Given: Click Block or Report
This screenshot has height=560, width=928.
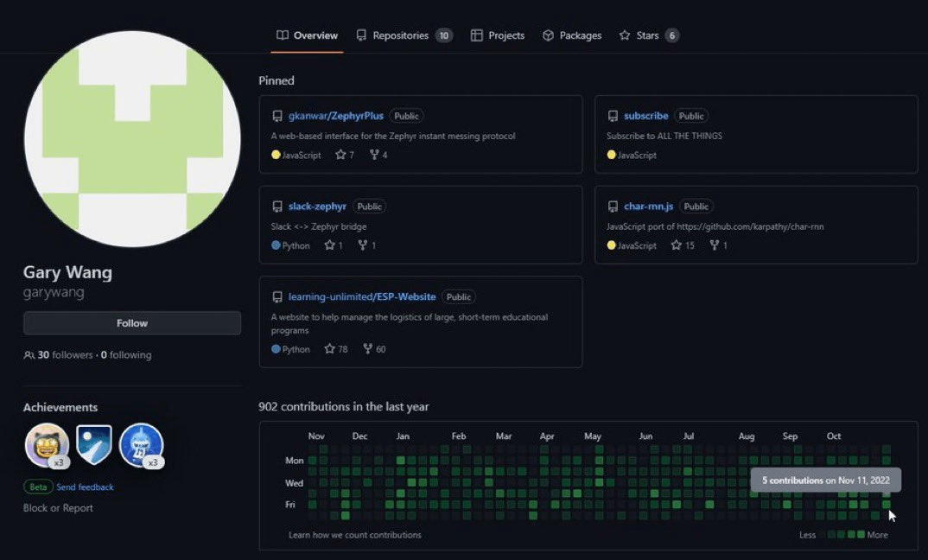Looking at the screenshot, I should (x=58, y=508).
